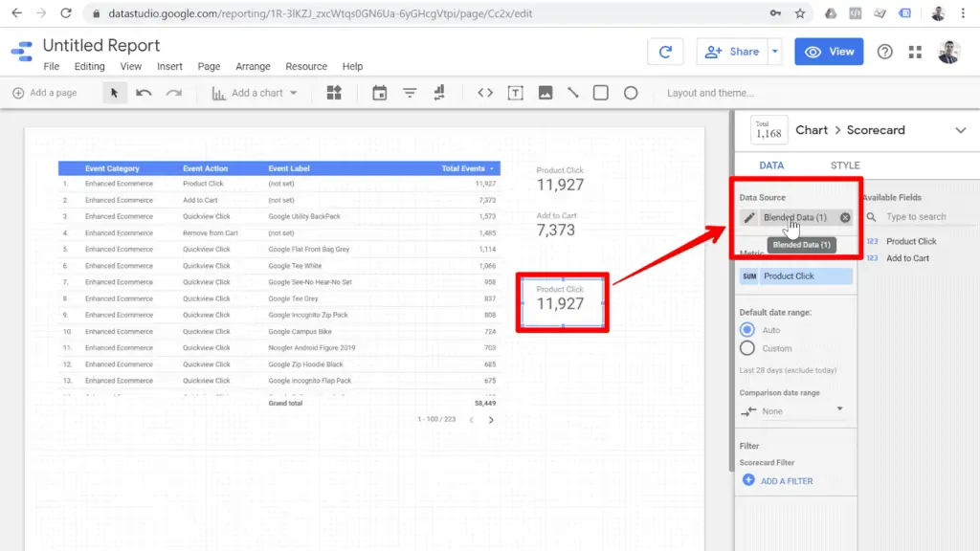
Task: Add a filter control to the report
Action: click(410, 93)
